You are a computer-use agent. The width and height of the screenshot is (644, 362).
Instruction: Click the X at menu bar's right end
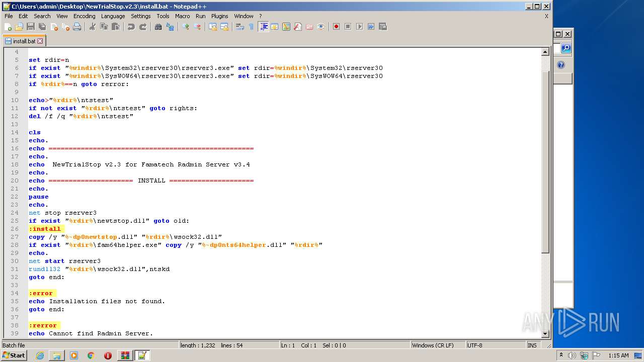(x=546, y=16)
